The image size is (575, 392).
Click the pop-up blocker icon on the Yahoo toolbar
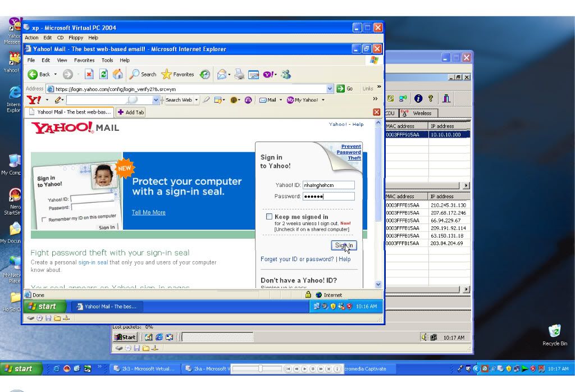click(218, 100)
